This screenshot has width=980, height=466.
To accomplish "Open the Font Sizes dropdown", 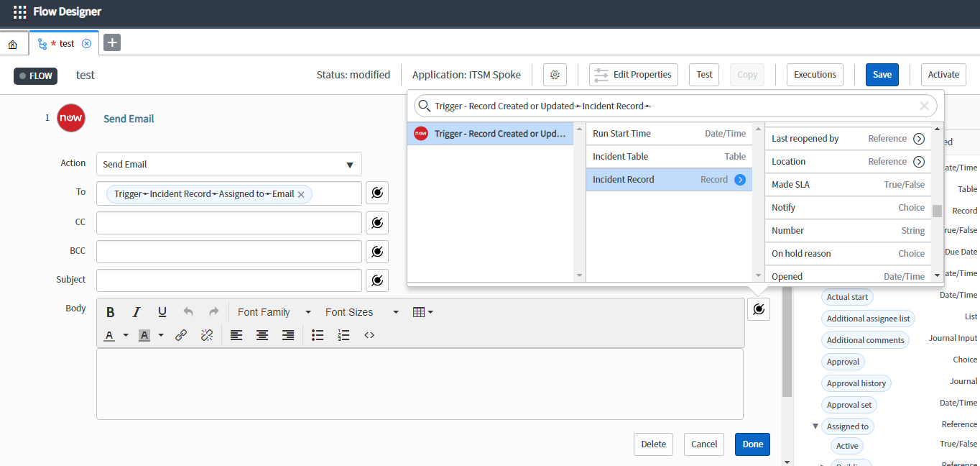I will tap(362, 312).
